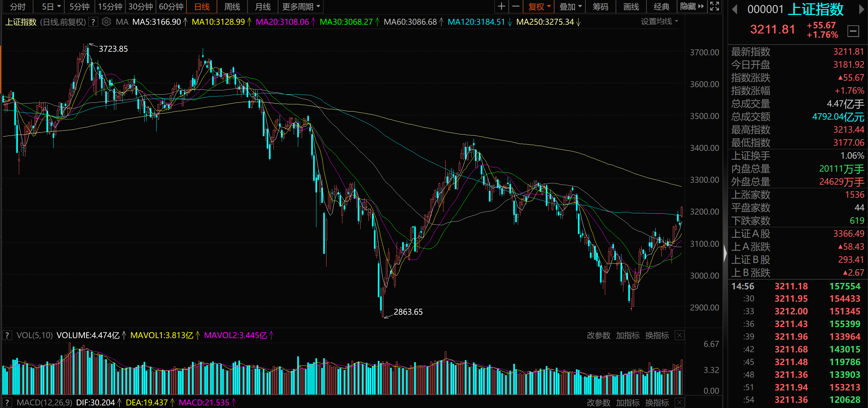Expand 设置均线 dropdown
This screenshot has width=868, height=408.
point(659,21)
